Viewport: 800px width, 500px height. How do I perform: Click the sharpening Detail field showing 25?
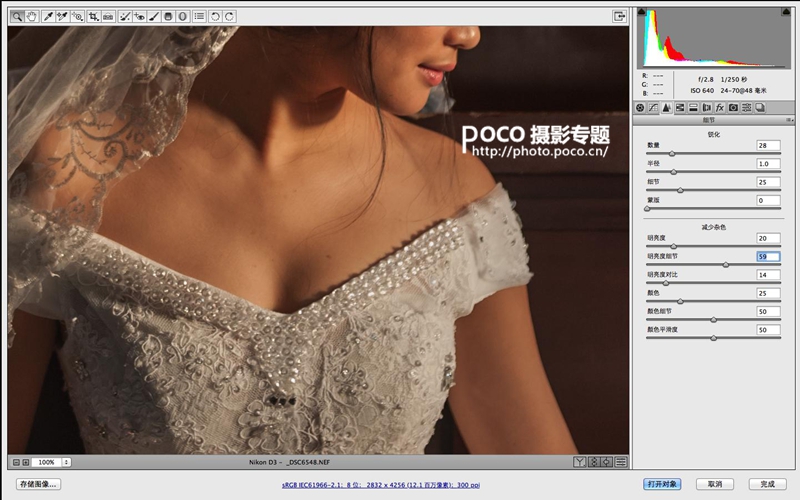pos(768,182)
